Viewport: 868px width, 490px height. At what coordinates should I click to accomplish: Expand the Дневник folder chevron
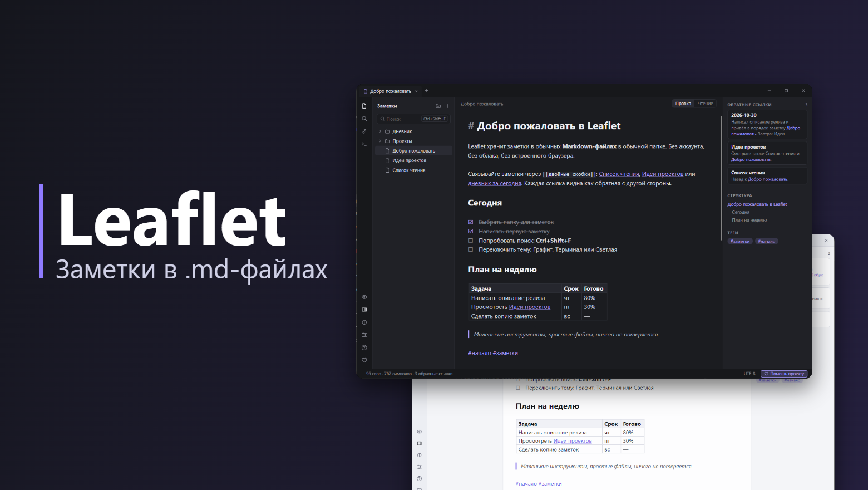[381, 131]
